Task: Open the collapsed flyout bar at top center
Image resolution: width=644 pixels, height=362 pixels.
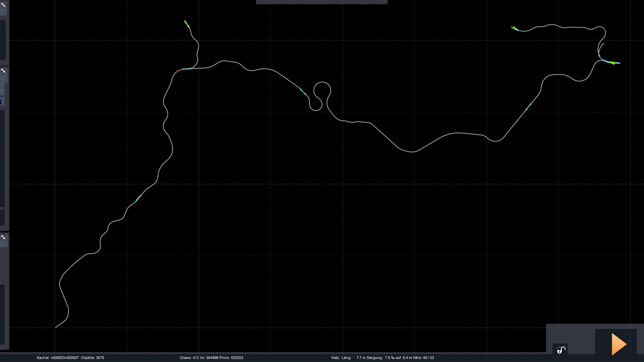Action: (321, 2)
